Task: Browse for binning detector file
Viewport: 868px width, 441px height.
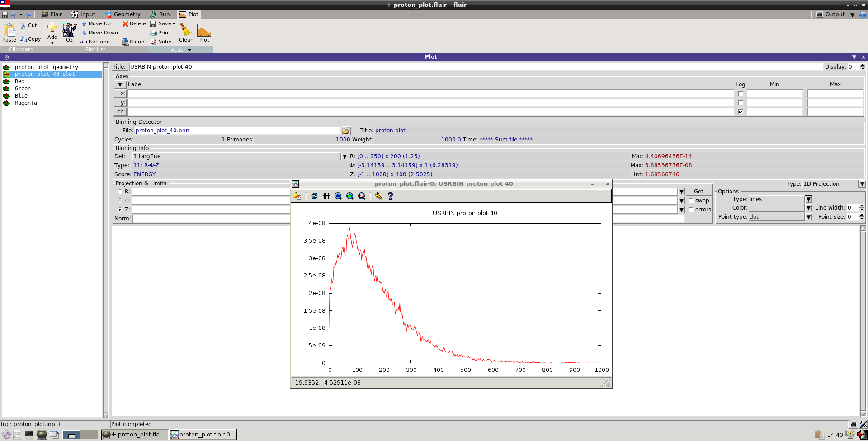Action: 346,131
